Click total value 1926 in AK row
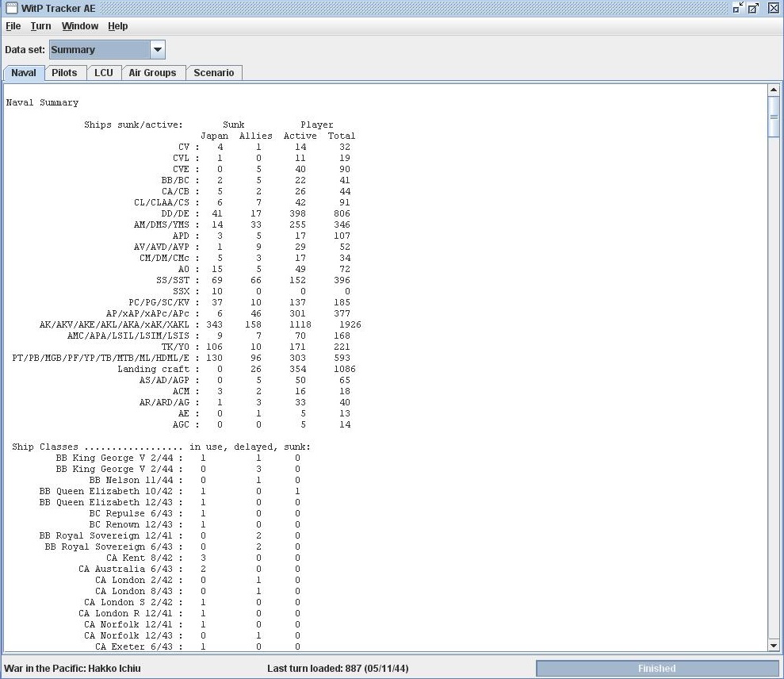The height and width of the screenshot is (679, 784). [350, 324]
